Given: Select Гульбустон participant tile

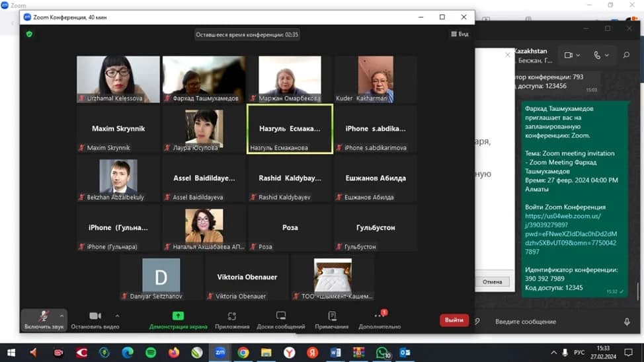Looking at the screenshot, I should click(376, 228).
